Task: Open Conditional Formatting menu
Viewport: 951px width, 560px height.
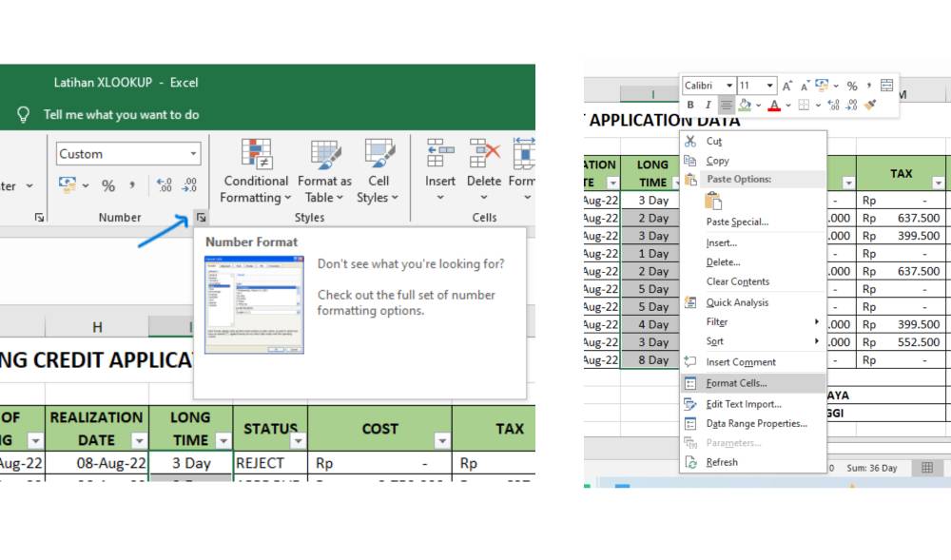Action: pos(255,171)
